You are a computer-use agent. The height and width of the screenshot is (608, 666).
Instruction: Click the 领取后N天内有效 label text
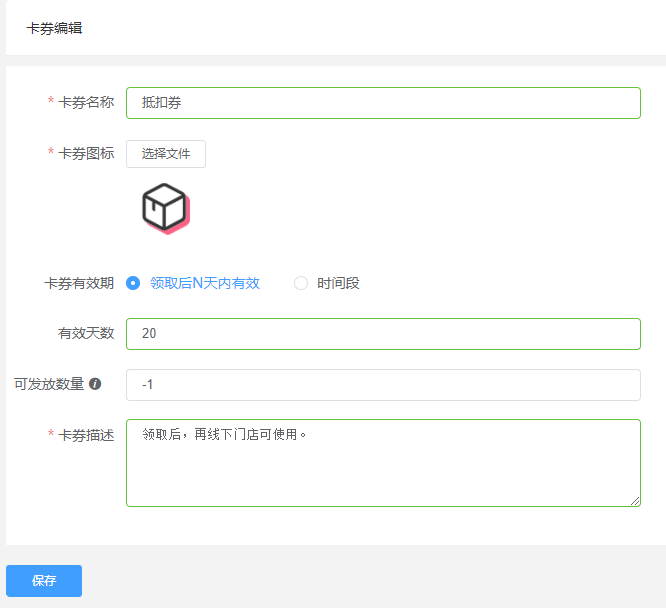point(205,283)
